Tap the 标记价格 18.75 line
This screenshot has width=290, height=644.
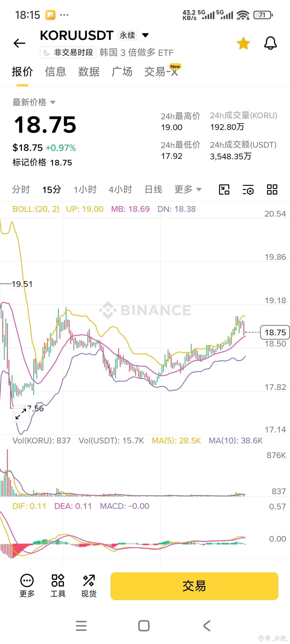click(42, 162)
